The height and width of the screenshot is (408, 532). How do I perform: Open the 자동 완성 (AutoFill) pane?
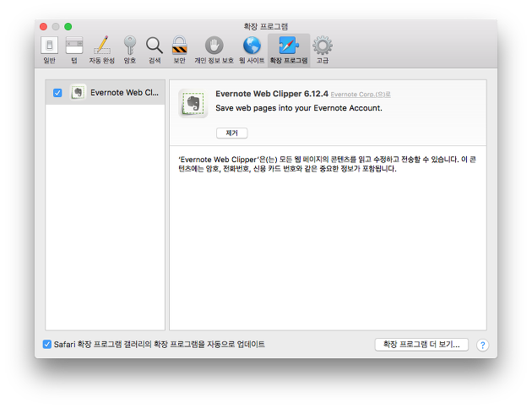click(x=102, y=50)
